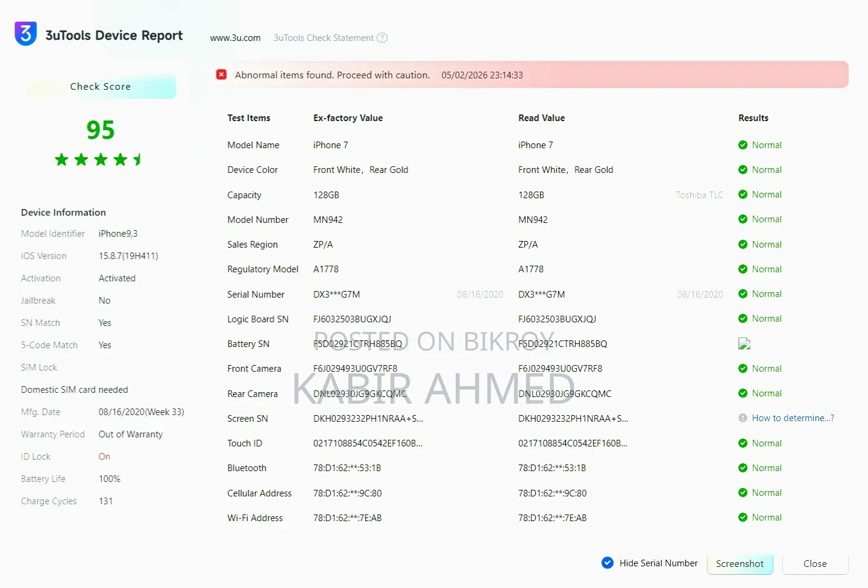Click the green check for Logic Board SN
Image resolution: width=868 pixels, height=588 pixels.
[x=743, y=319]
